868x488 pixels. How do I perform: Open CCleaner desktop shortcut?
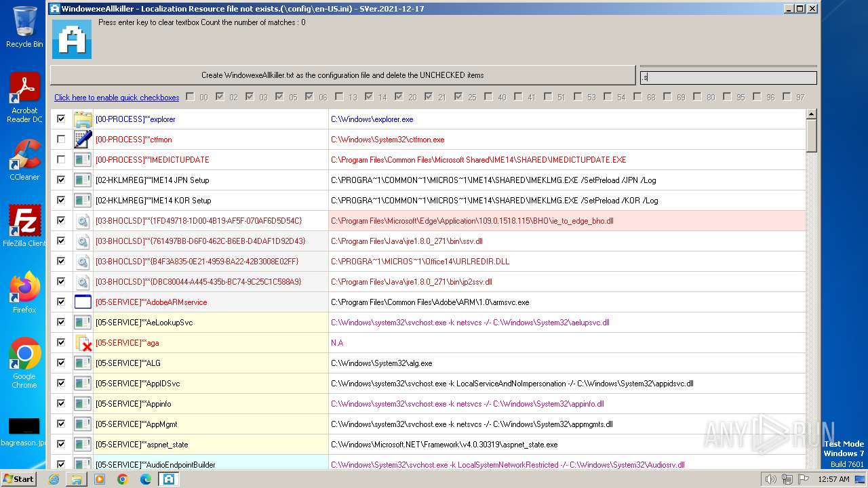(x=24, y=160)
